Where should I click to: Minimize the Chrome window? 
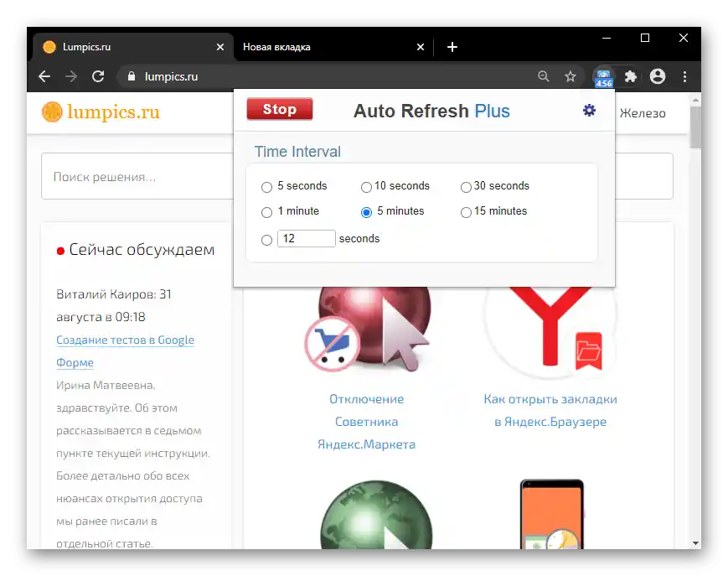(x=607, y=38)
